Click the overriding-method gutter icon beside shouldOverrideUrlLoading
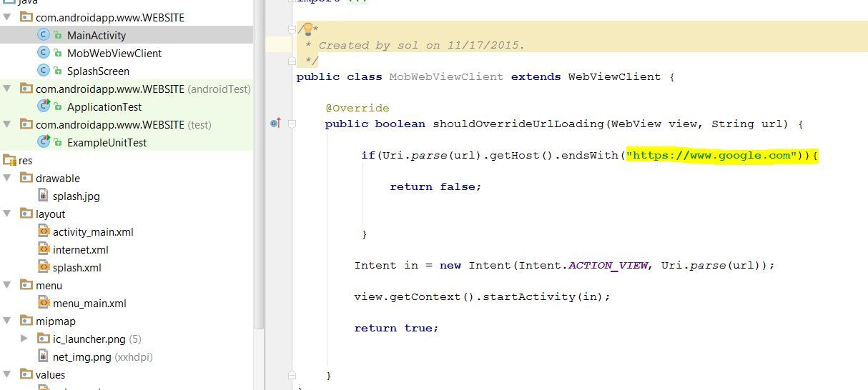Viewport: 868px width, 390px height. click(276, 124)
